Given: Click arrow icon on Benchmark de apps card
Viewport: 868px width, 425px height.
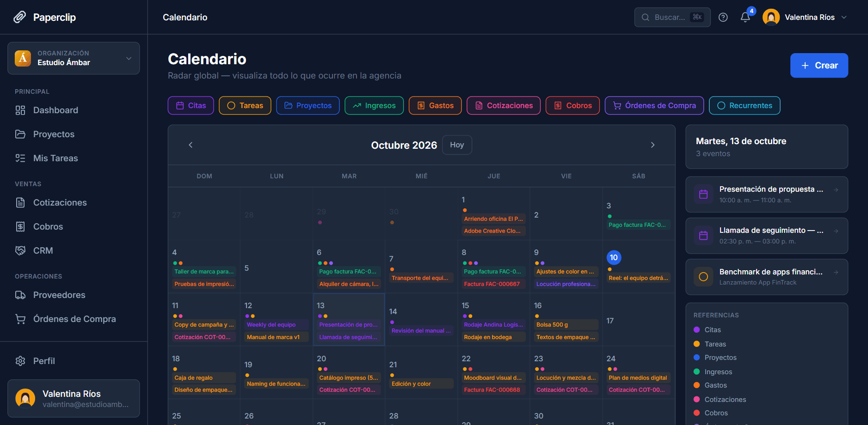Looking at the screenshot, I should [x=836, y=272].
